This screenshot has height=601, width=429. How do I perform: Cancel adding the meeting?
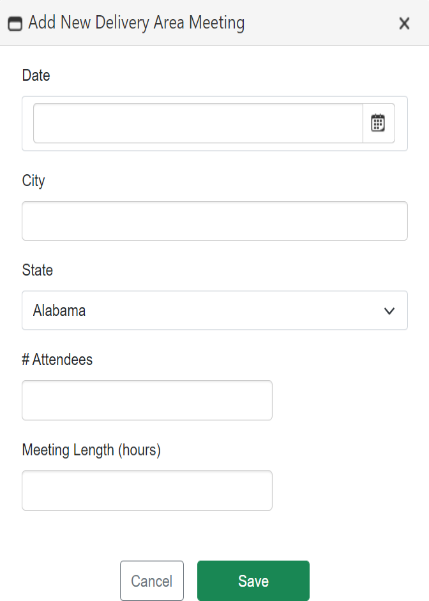pyautogui.click(x=152, y=581)
